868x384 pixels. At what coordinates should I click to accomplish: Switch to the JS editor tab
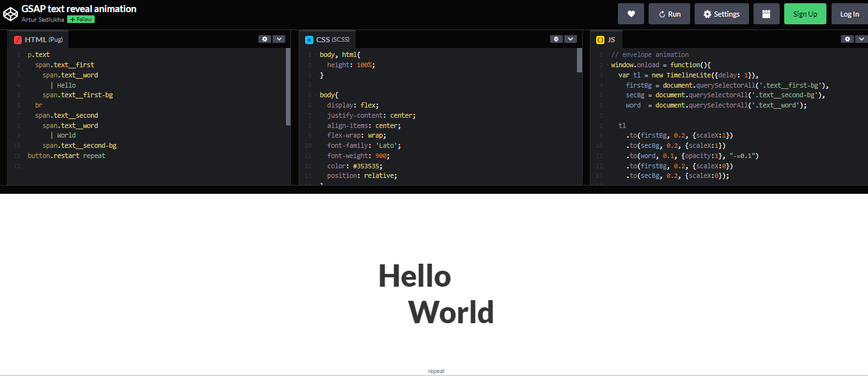click(606, 39)
